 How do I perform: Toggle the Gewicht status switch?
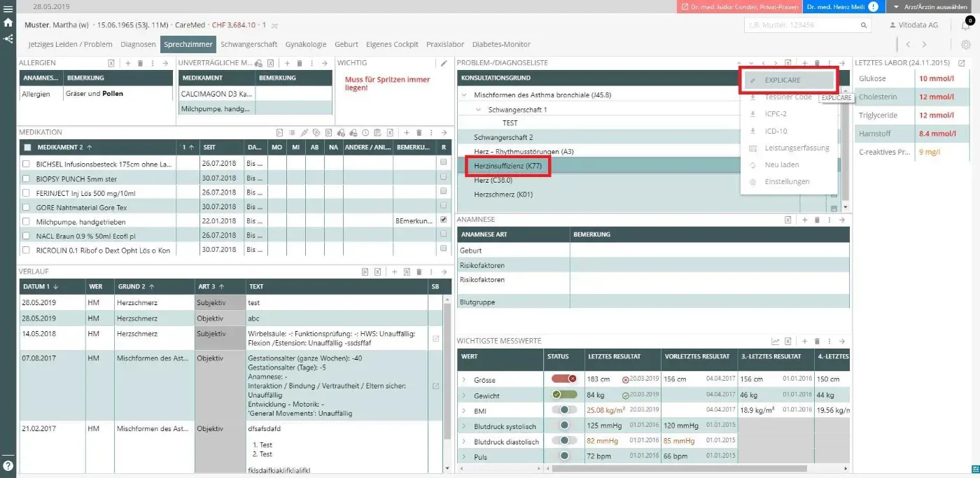pyautogui.click(x=564, y=395)
